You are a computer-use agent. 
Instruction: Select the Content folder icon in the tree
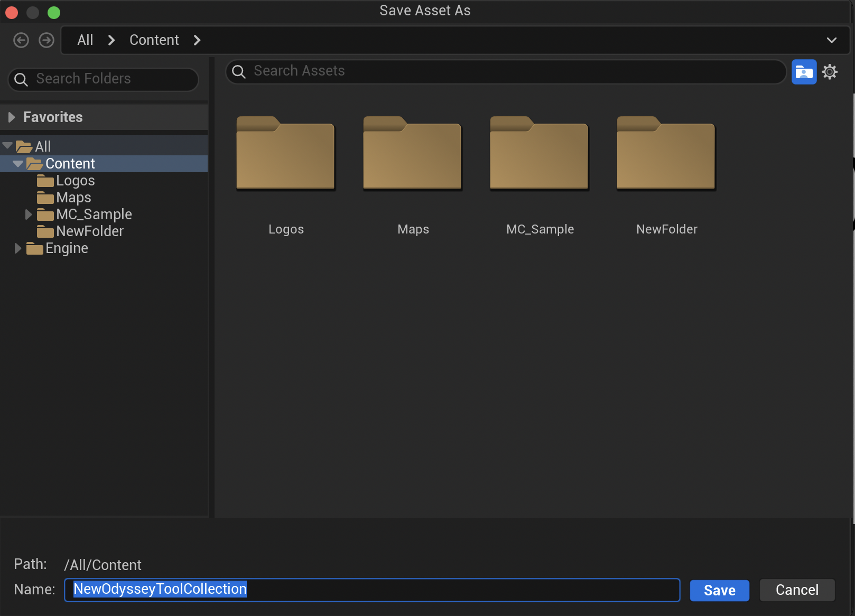point(35,164)
